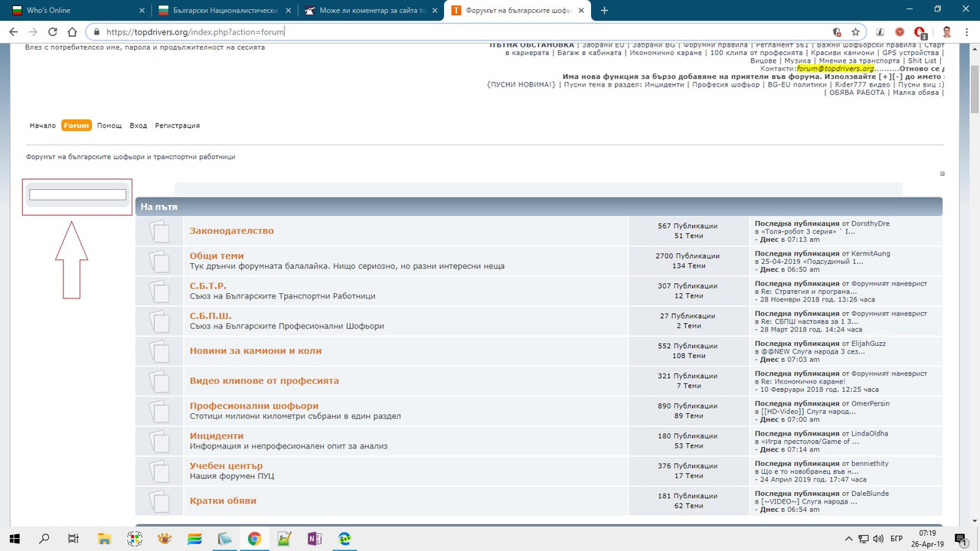The image size is (980, 551).
Task: Open the Кратки обяви board
Action: [223, 500]
